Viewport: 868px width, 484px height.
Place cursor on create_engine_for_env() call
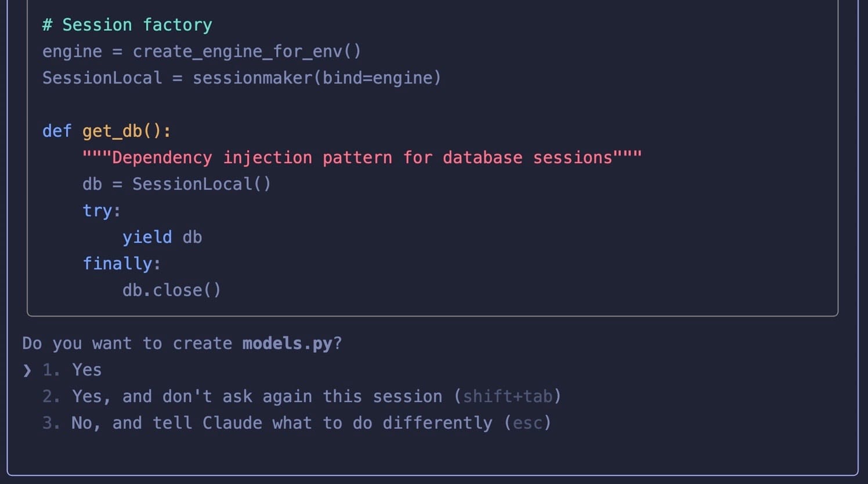click(x=247, y=52)
